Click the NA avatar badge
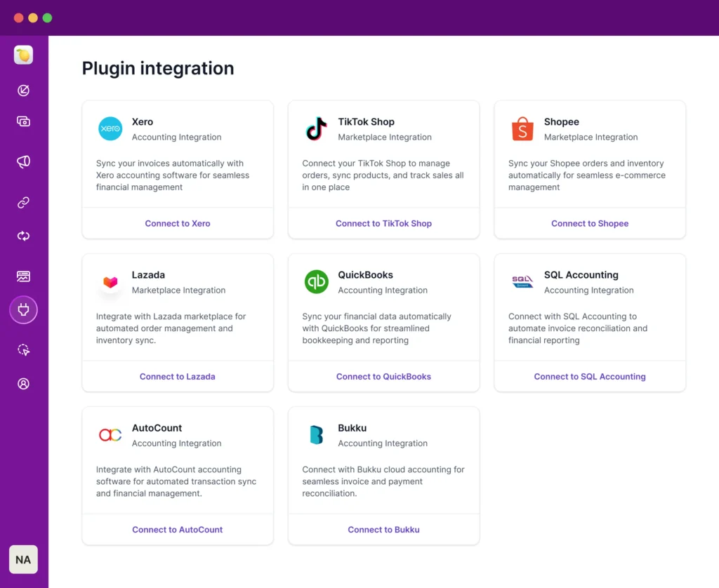 tap(23, 559)
